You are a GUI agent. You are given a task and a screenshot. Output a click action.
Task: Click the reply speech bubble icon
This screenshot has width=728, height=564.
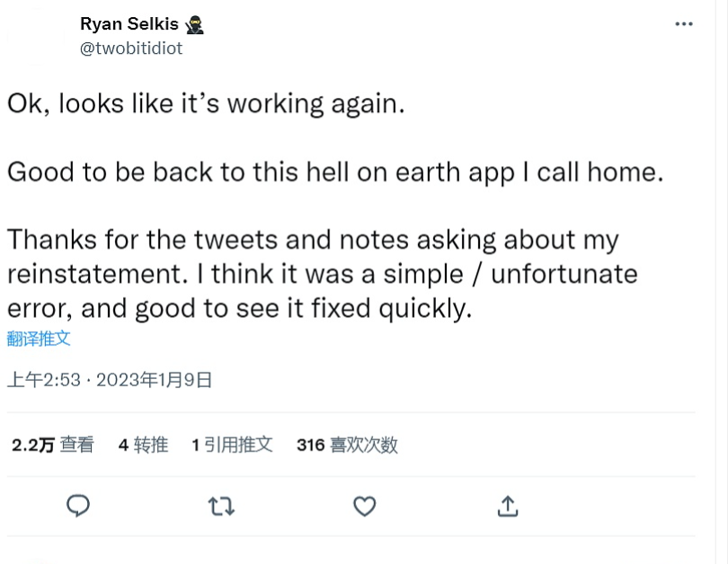coord(78,507)
